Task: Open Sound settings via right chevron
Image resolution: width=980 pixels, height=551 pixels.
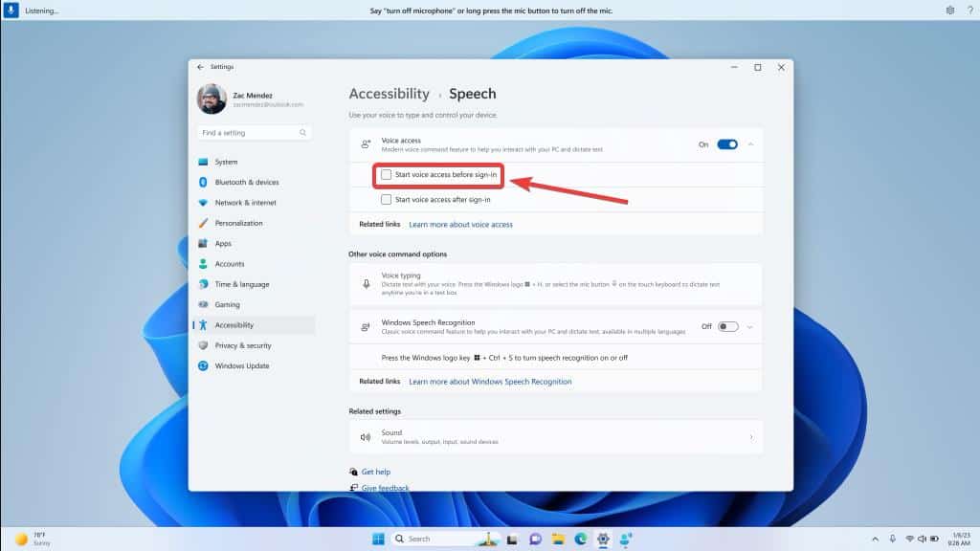Action: [x=751, y=437]
